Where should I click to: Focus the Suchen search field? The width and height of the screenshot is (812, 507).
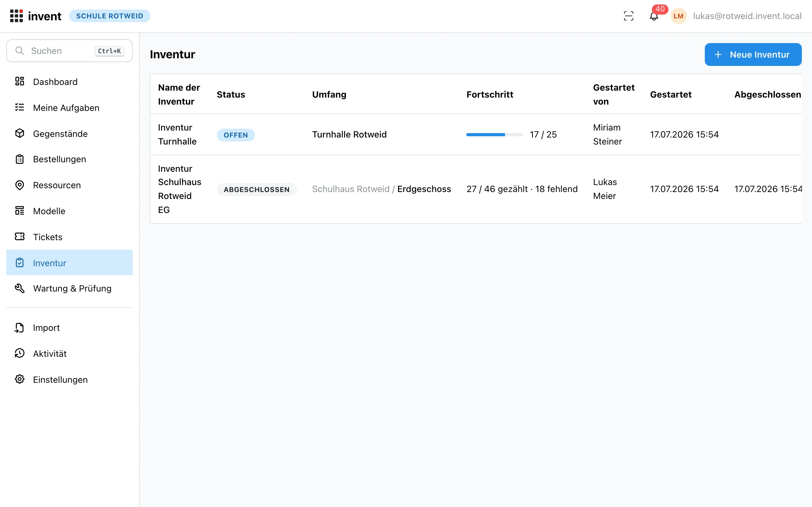(69, 51)
